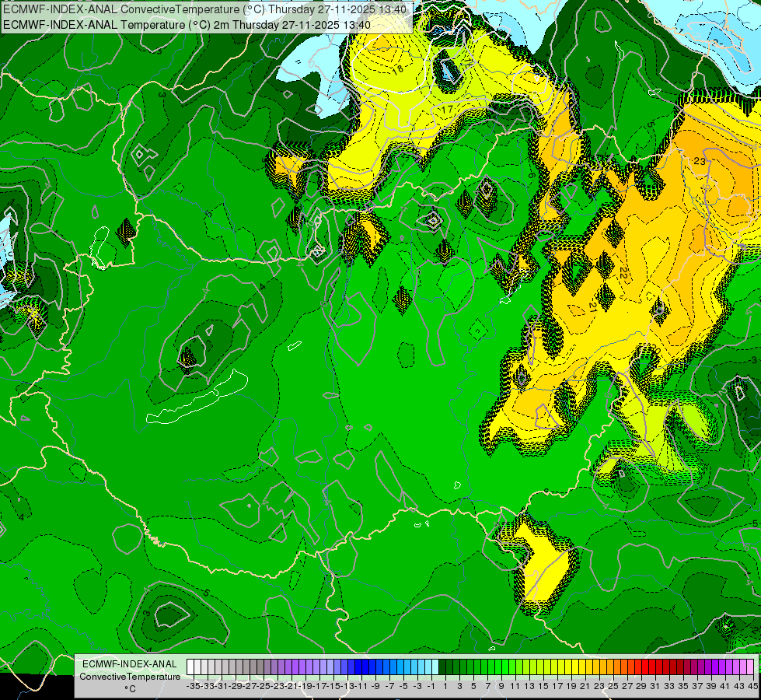761x700 pixels.
Task: Pick the bright red swatch above 31
Action: point(652,667)
